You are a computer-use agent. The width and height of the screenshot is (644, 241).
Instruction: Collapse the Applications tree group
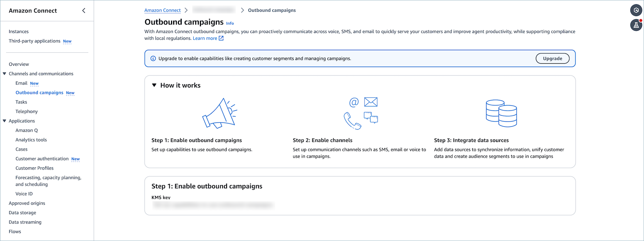click(x=5, y=121)
